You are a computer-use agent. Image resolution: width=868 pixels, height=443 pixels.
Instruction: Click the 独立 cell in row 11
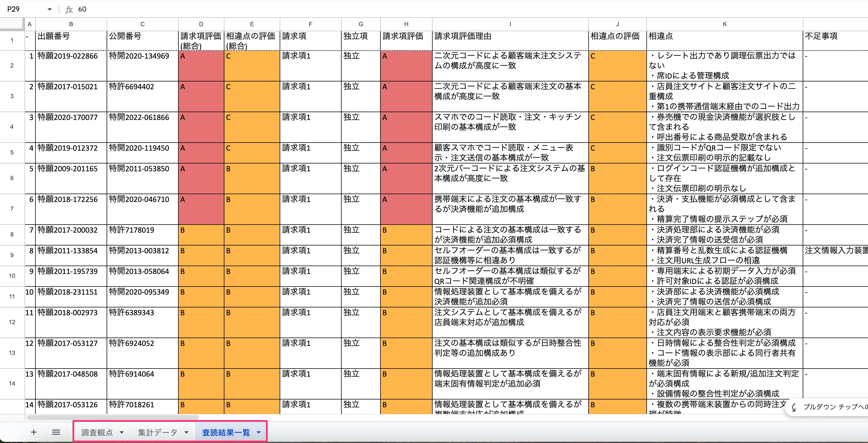(361, 297)
